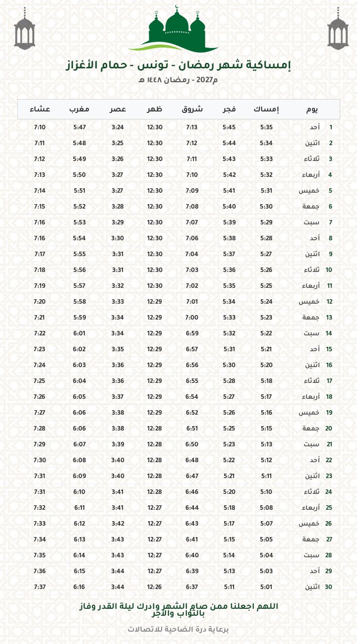357x644 pixels.
Task: Click the فجر column header
Action: 229,109
